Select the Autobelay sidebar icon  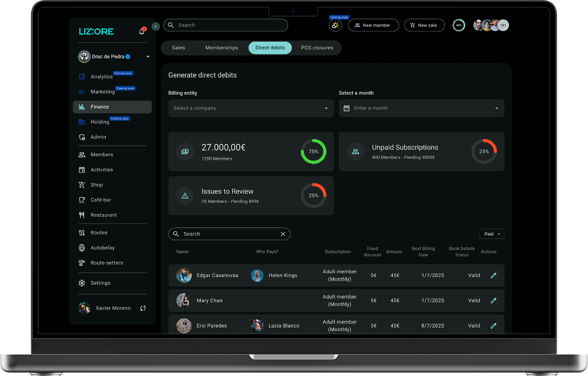[83, 248]
